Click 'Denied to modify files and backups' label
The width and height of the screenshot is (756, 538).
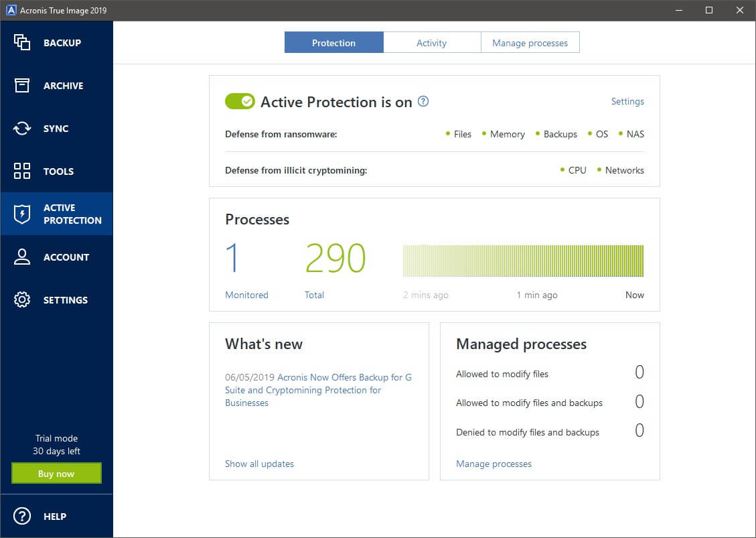coord(528,432)
